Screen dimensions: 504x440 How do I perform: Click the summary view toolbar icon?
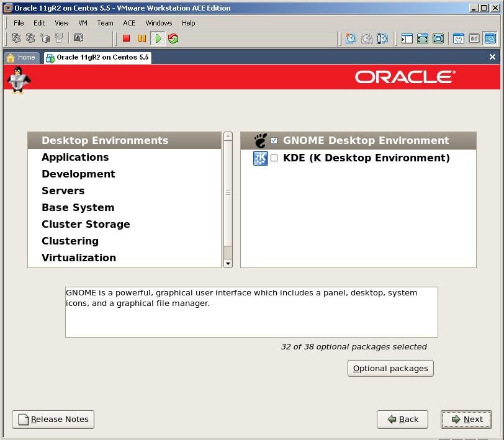pos(458,38)
